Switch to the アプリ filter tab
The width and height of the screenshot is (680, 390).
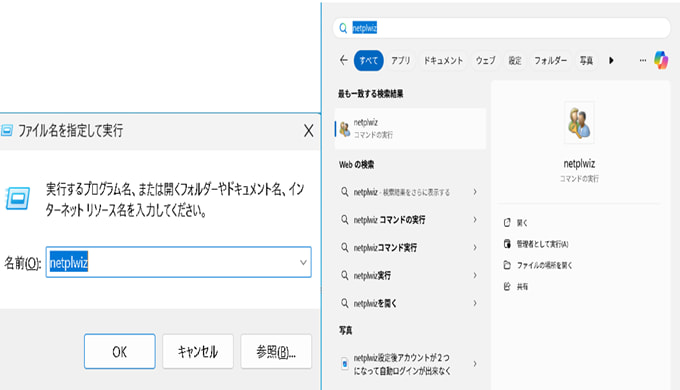[x=401, y=60]
